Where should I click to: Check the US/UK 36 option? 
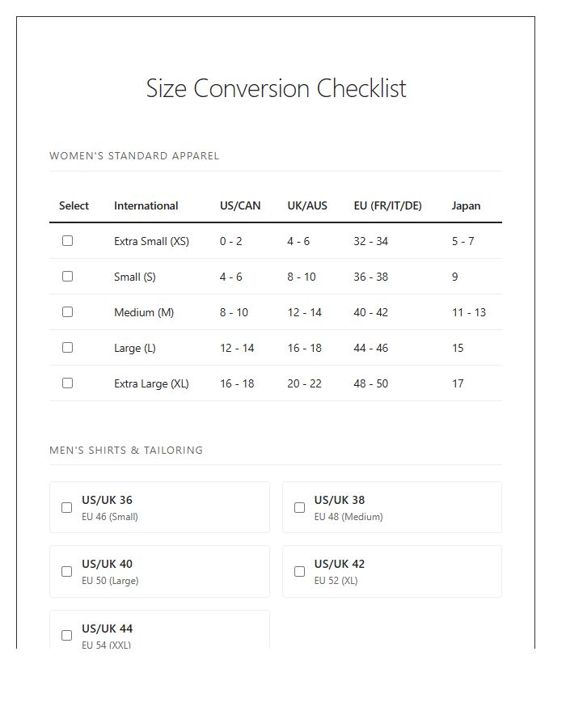tap(66, 507)
